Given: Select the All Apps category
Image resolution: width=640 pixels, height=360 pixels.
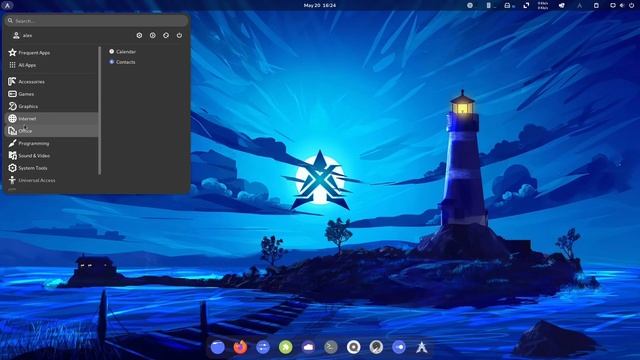Looking at the screenshot, I should [x=52, y=65].
